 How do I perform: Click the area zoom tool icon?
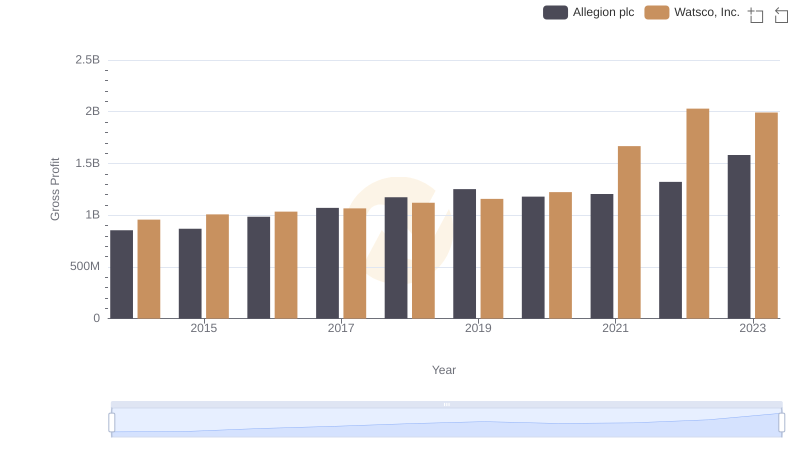756,15
